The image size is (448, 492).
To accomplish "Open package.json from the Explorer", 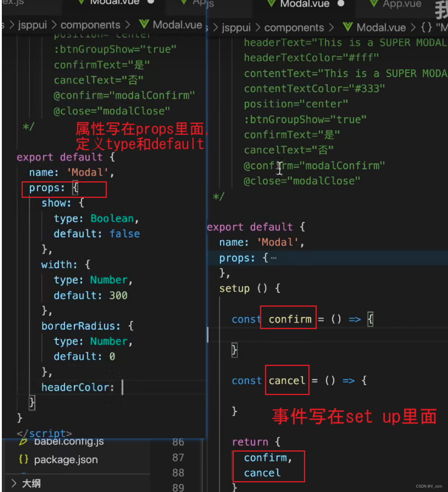I will point(66,459).
